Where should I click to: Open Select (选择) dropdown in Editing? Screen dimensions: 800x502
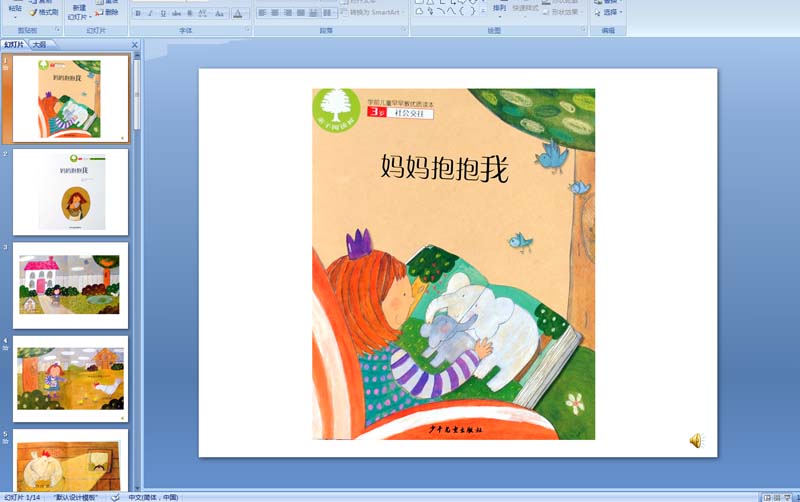(608, 12)
